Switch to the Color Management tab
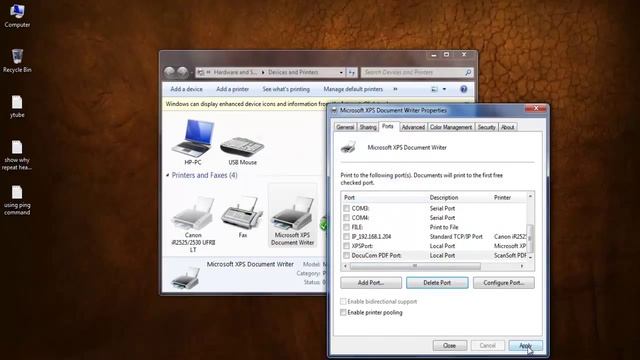This screenshot has width=640, height=360. (x=451, y=127)
